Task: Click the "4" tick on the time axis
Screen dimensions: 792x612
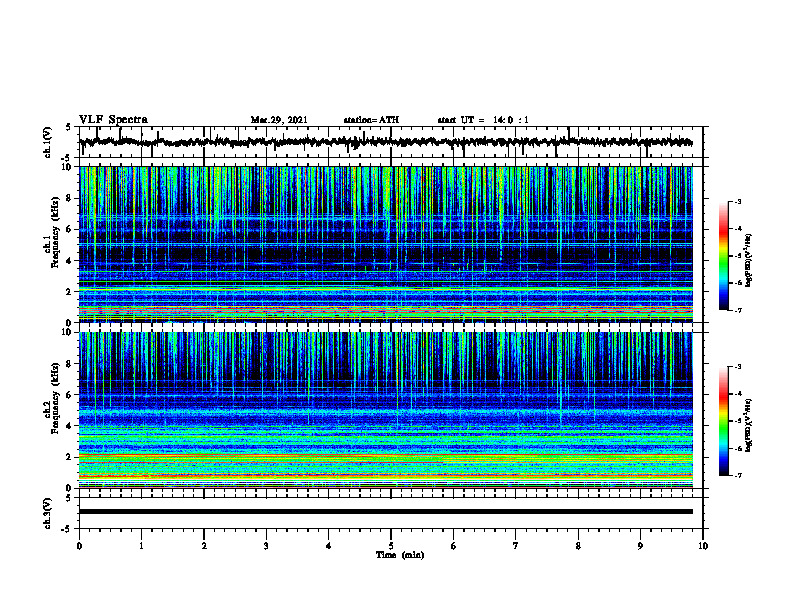Action: [329, 546]
